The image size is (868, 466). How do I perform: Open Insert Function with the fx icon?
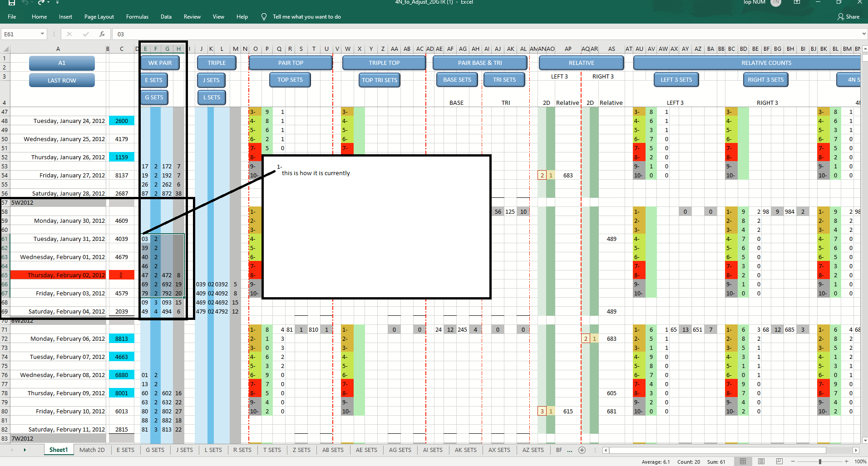coord(102,34)
